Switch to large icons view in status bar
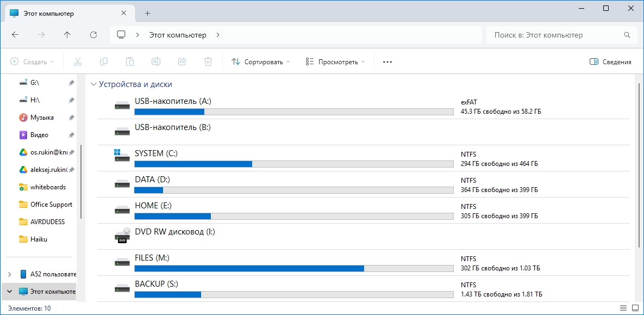This screenshot has width=644, height=315. [633, 308]
